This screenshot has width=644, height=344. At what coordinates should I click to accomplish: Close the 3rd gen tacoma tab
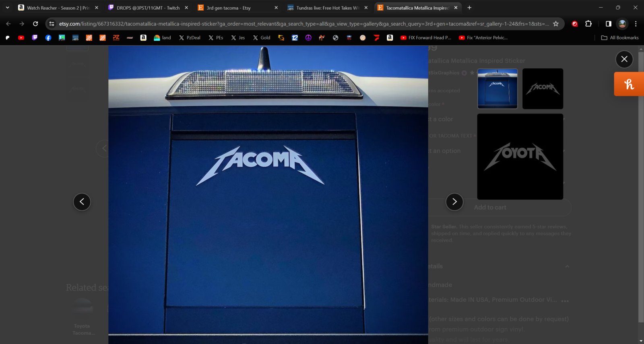[276, 8]
